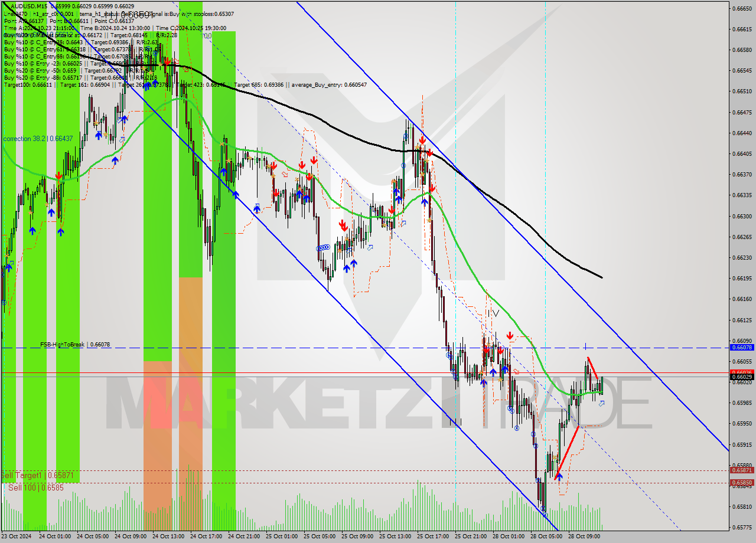Click the 0.66650 price axis label
Viewport: 756px width, 543px height.
tap(742, 8)
